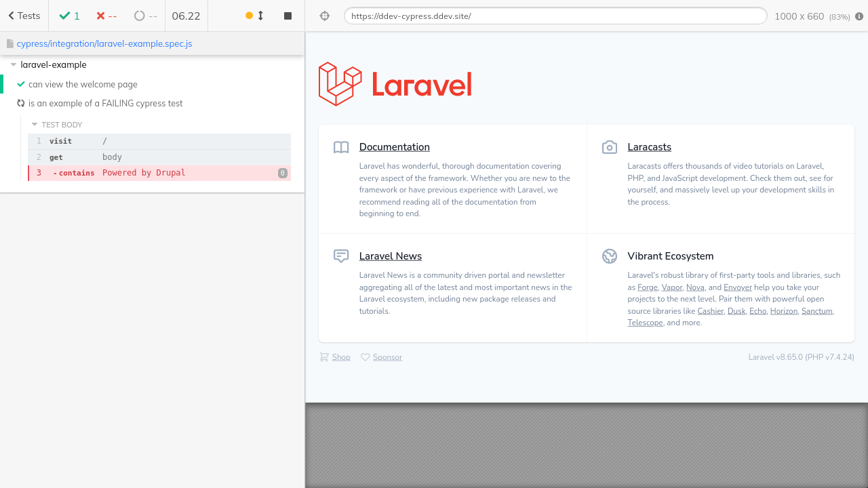The width and height of the screenshot is (868, 488).
Task: Go back to Tests list
Action: tap(24, 16)
